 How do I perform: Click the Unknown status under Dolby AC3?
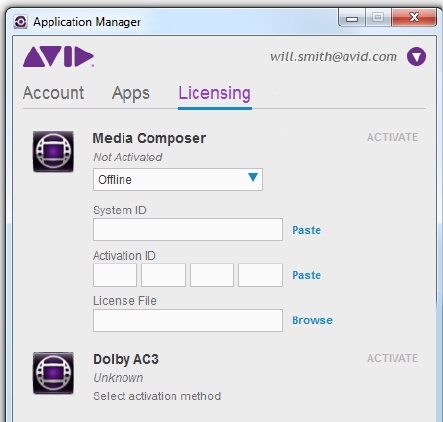click(118, 378)
